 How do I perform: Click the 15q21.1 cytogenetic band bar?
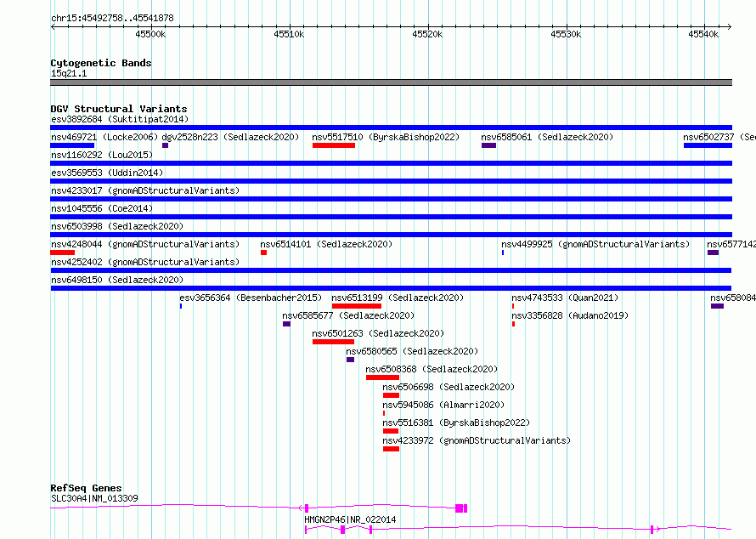point(391,82)
